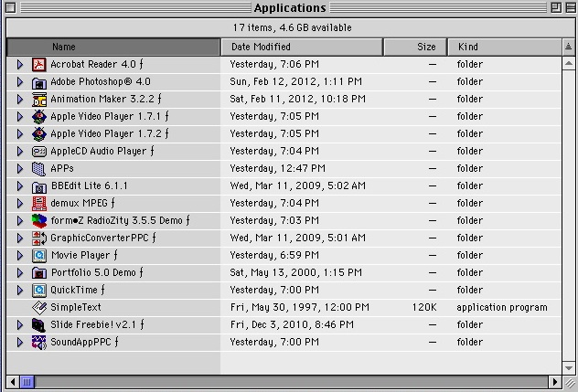The image size is (578, 392).
Task: Select the Apple Video Player 1.7.1 icon
Action: click(x=38, y=117)
